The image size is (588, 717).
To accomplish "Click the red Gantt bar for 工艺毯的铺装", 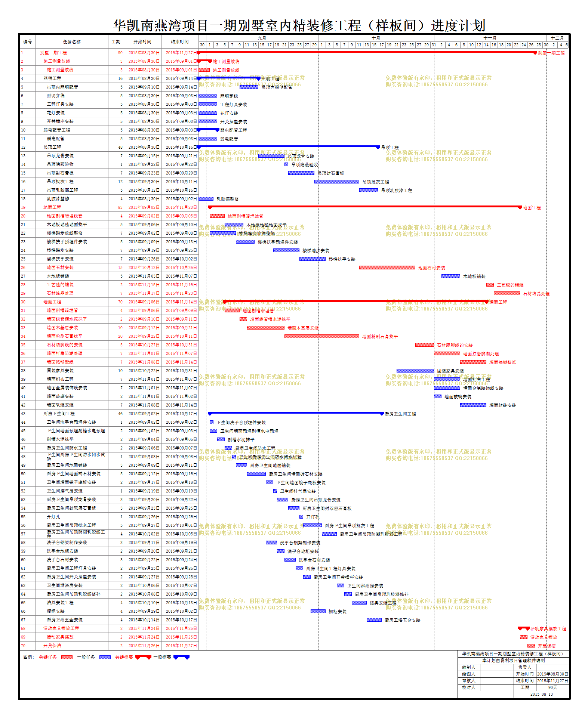I will pyautogui.click(x=490, y=285).
